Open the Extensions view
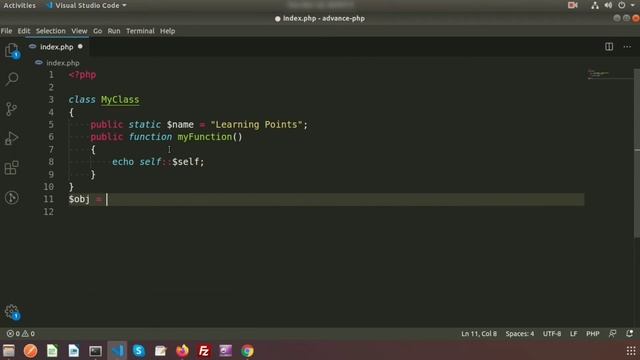 (11, 168)
